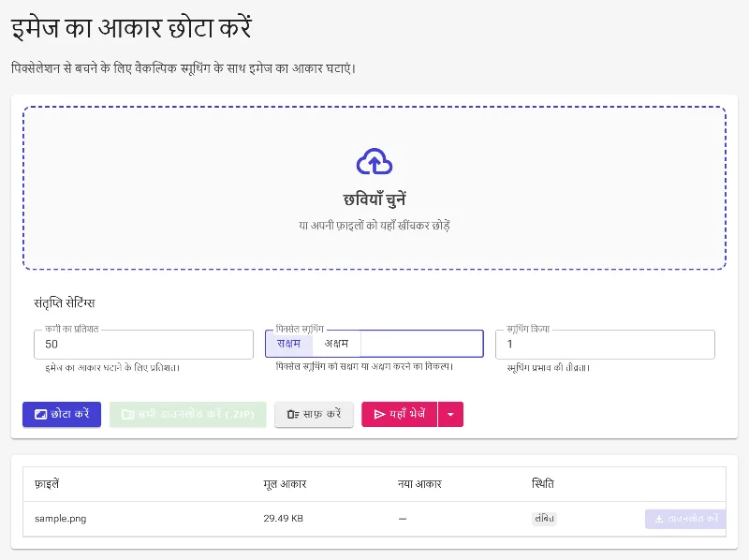Click the drag-and-drop hint text in upload zone
The height and width of the screenshot is (560, 749).
click(374, 226)
